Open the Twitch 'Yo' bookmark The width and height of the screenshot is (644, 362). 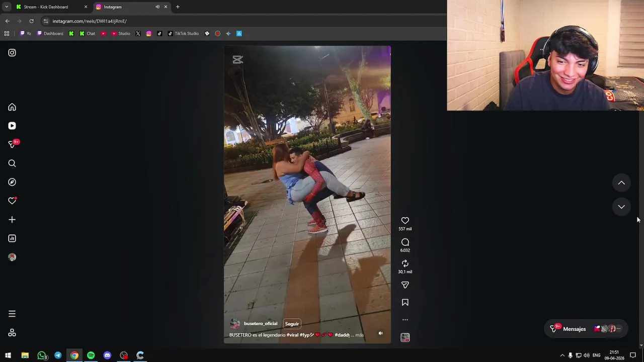point(25,34)
